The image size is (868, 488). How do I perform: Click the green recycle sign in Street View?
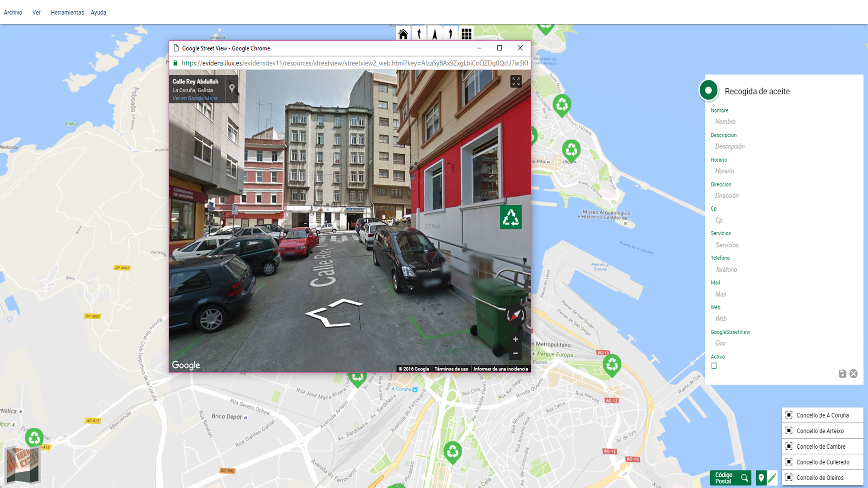(x=510, y=217)
